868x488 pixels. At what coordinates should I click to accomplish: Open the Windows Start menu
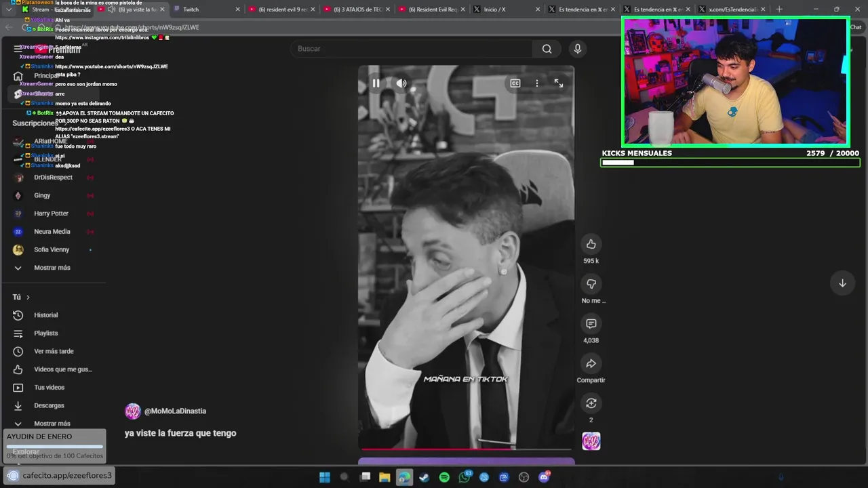point(325,477)
